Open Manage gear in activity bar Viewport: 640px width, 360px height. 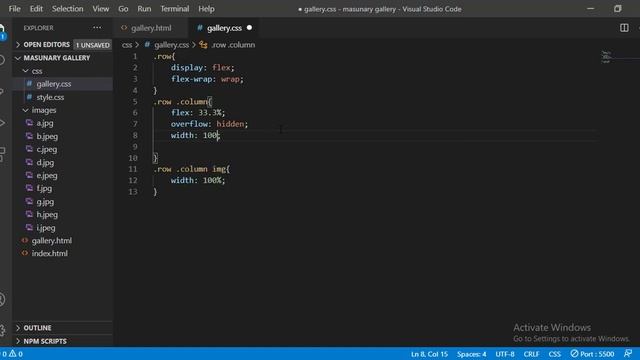tap(2, 330)
